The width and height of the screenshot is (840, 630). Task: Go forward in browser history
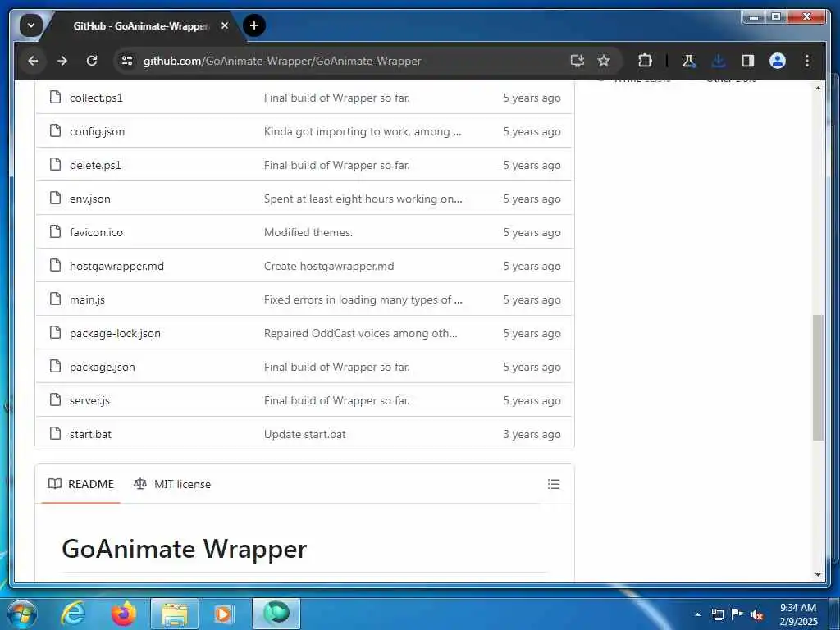(x=62, y=61)
